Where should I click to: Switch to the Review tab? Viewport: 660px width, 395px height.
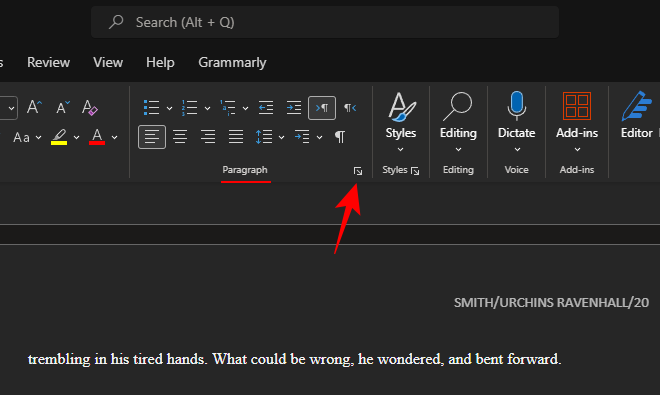(48, 63)
